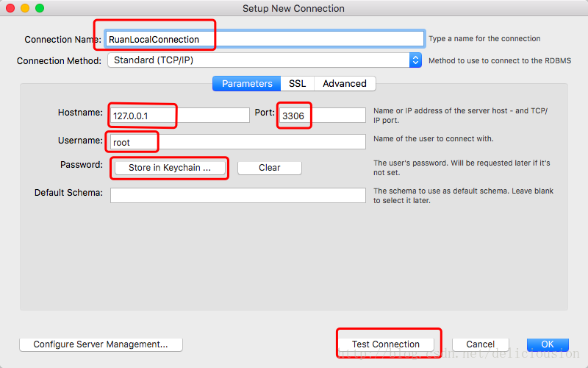
Task: Cancel the new connection setup
Action: (x=480, y=344)
